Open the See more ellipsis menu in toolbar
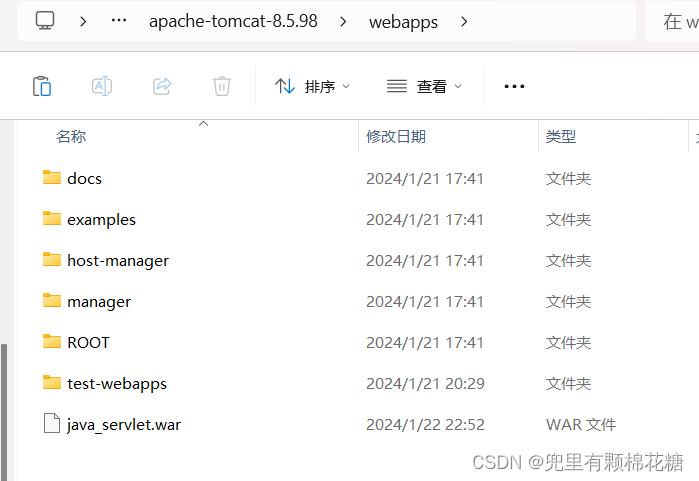The image size is (699, 481). coord(514,86)
